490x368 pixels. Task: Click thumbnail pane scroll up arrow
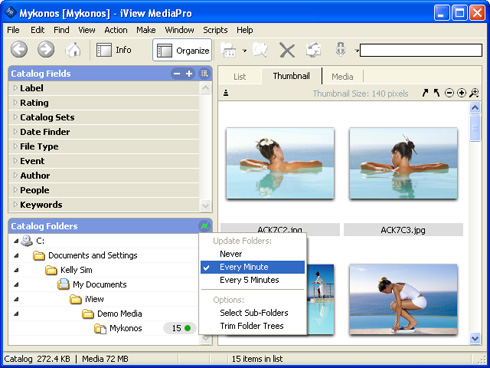tap(475, 108)
